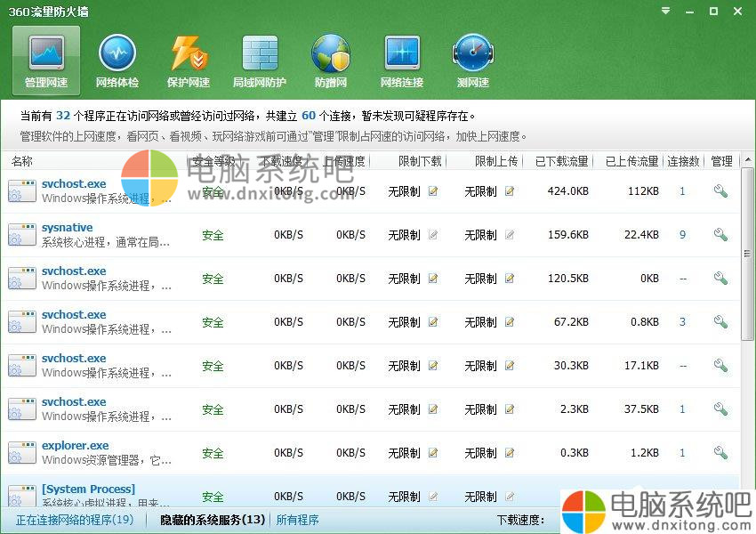Edit upload limit for svchost.exe with 0KB uploaded
This screenshot has height=534, width=756.
[509, 279]
